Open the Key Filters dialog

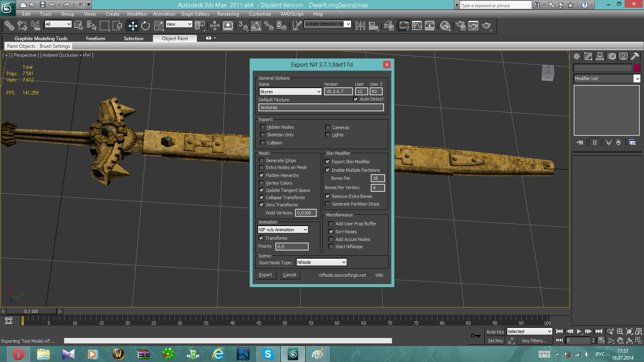534,341
